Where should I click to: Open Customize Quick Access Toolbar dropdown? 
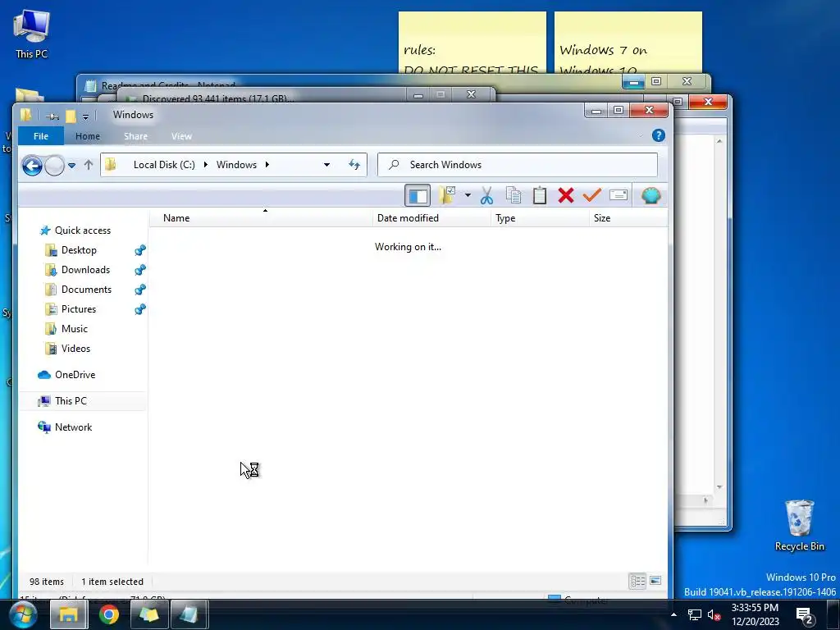[85, 116]
